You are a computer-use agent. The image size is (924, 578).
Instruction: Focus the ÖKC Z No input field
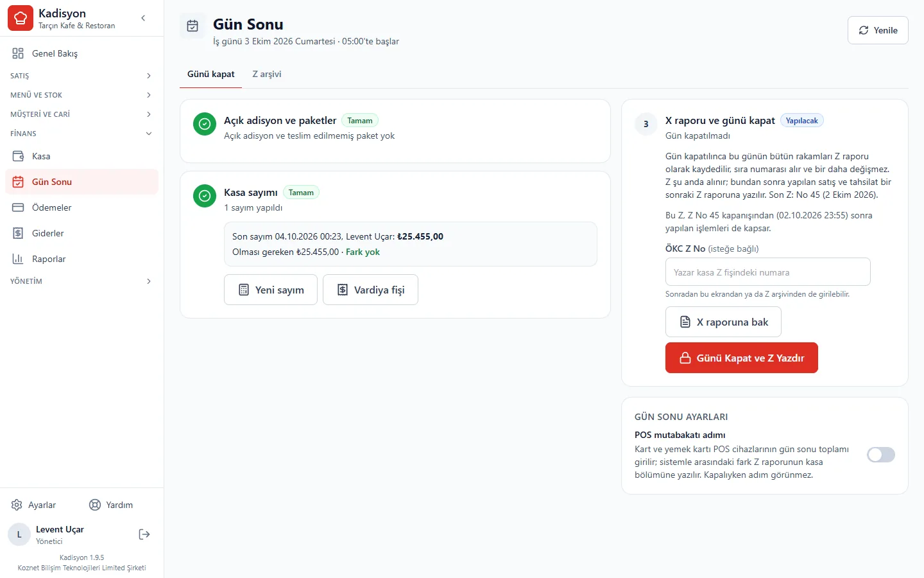pos(768,272)
